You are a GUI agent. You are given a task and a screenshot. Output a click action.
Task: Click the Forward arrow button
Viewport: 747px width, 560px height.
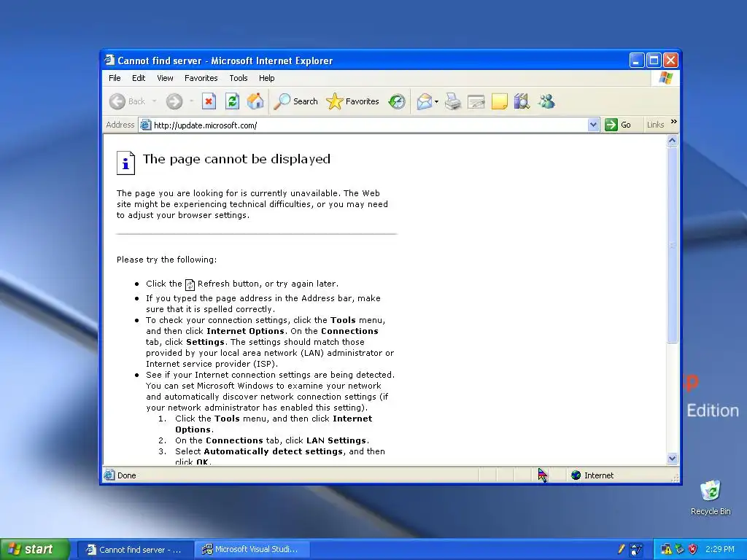click(174, 101)
